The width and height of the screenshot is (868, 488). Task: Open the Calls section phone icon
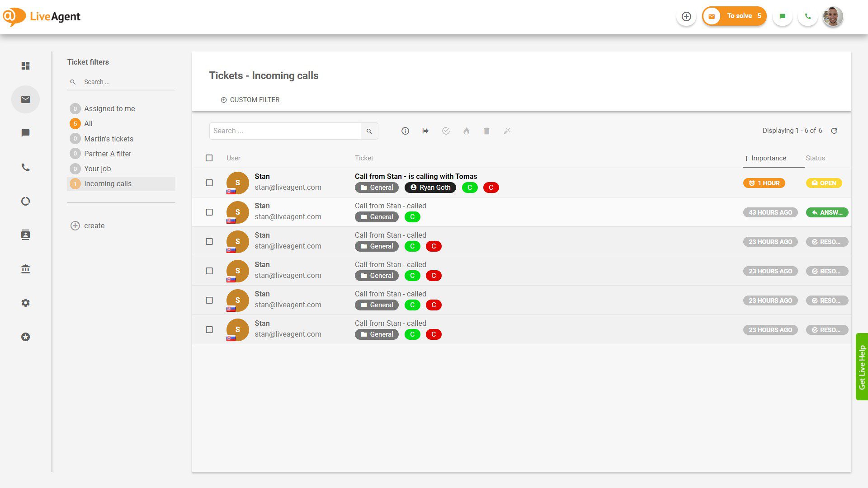(x=25, y=167)
